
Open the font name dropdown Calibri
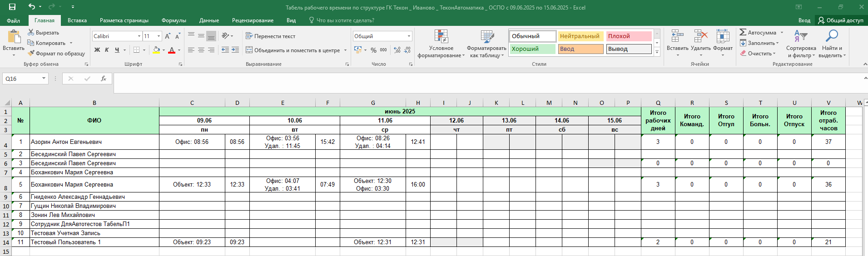point(139,36)
